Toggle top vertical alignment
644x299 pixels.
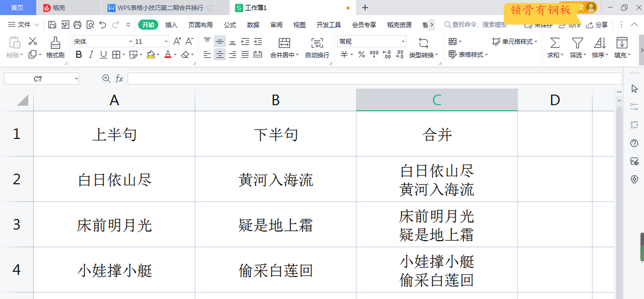[208, 41]
